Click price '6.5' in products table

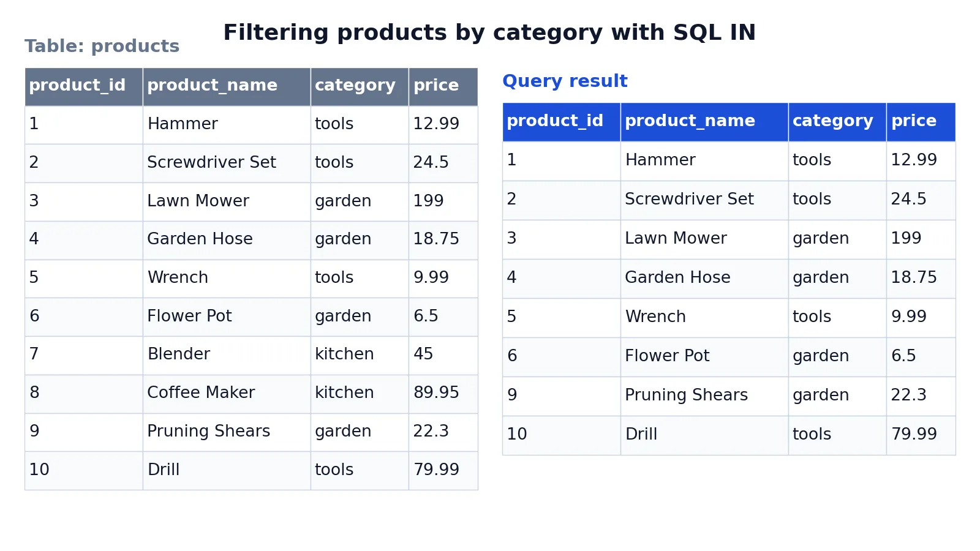tap(443, 317)
